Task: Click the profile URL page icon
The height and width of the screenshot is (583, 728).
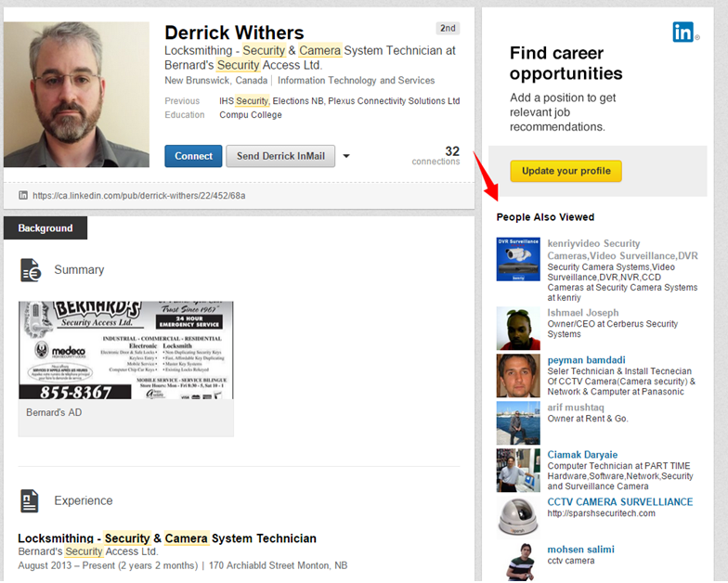Action: tap(23, 196)
